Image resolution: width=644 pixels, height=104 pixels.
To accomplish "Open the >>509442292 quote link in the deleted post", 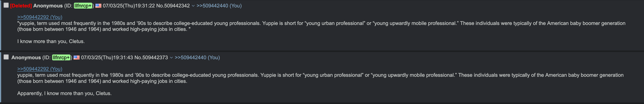I will (40, 17).
